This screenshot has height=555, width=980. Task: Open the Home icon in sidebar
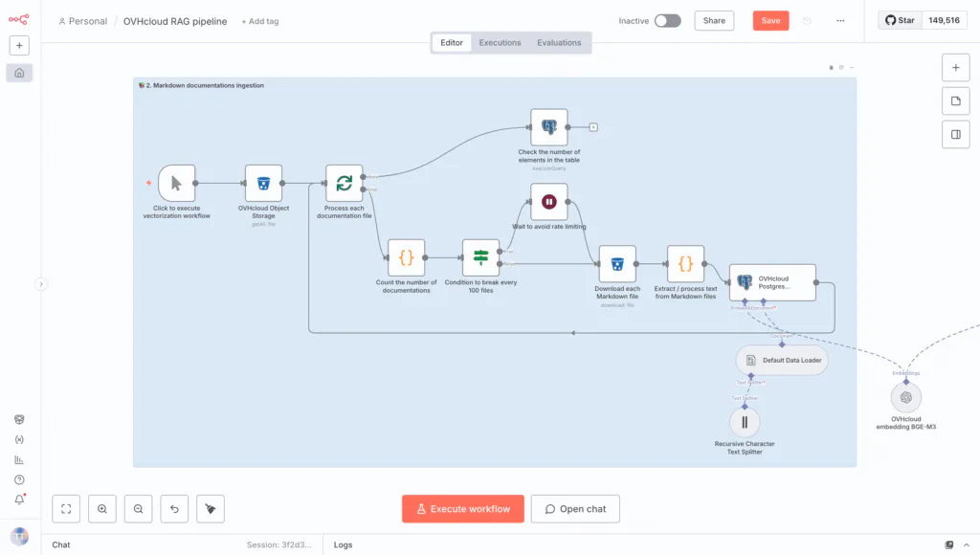[19, 73]
